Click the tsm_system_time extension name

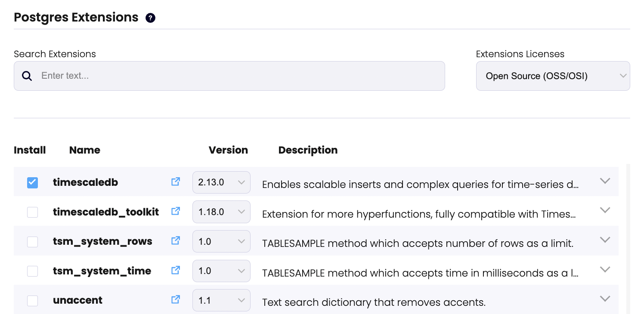pyautogui.click(x=102, y=271)
